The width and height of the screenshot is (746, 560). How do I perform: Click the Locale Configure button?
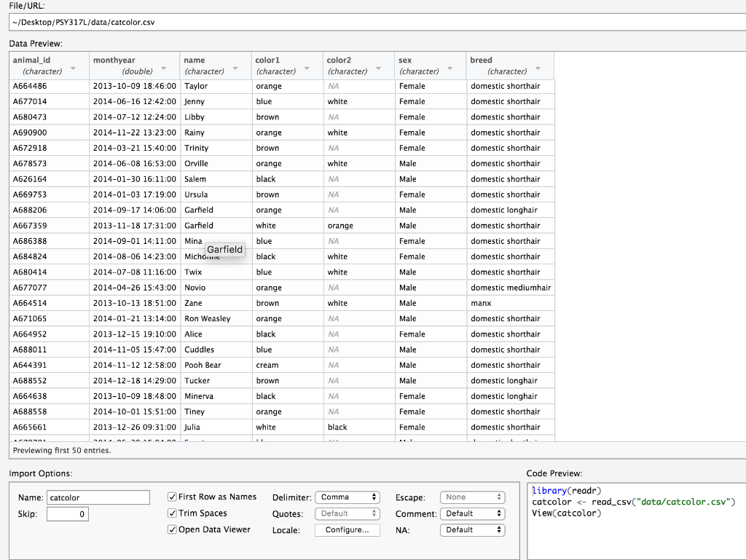click(x=348, y=530)
